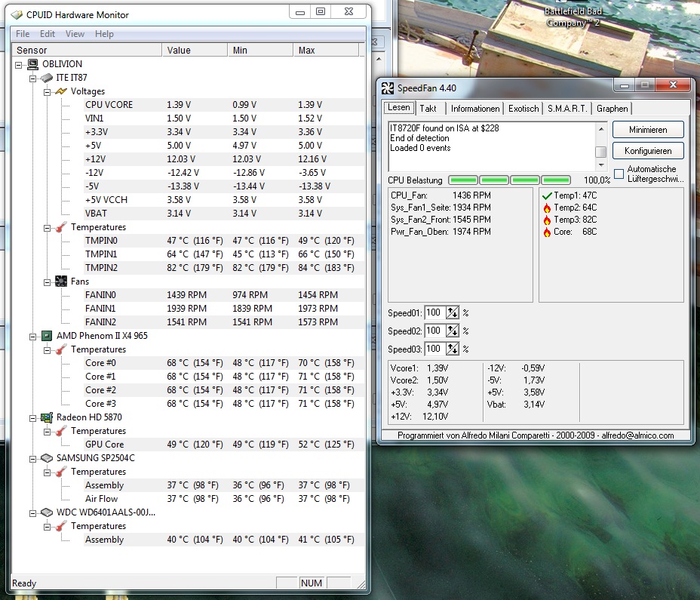Enable Automatische Lüftergeschwindigkeit checkbox
This screenshot has width=700, height=600.
click(619, 174)
